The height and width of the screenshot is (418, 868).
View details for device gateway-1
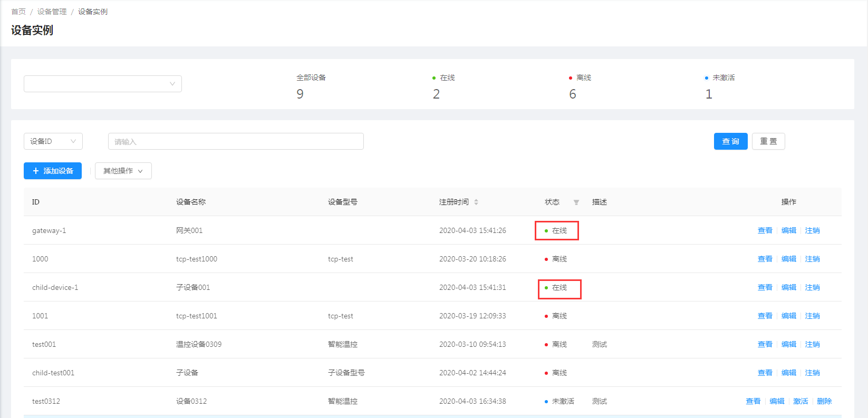[765, 230]
